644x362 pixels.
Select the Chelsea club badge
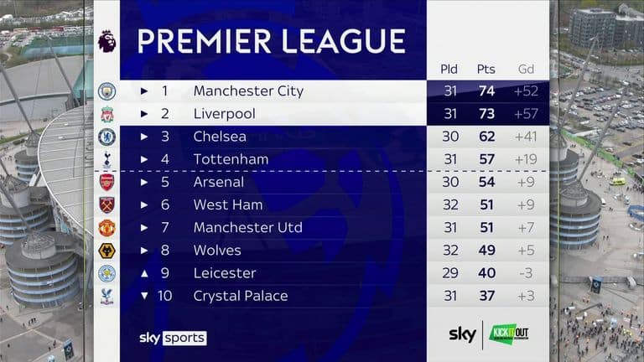pyautogui.click(x=106, y=137)
